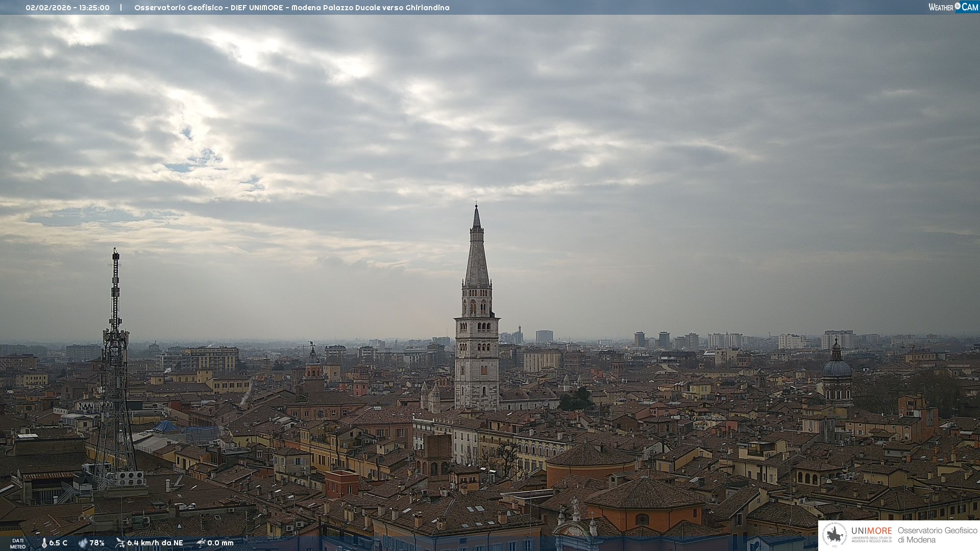The height and width of the screenshot is (551, 980).
Task: Click the 78% humidity value
Action: [x=97, y=543]
